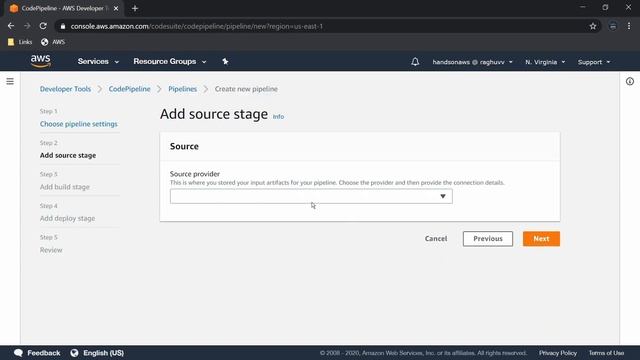
Task: Click the 'Review' step label
Action: tap(51, 250)
